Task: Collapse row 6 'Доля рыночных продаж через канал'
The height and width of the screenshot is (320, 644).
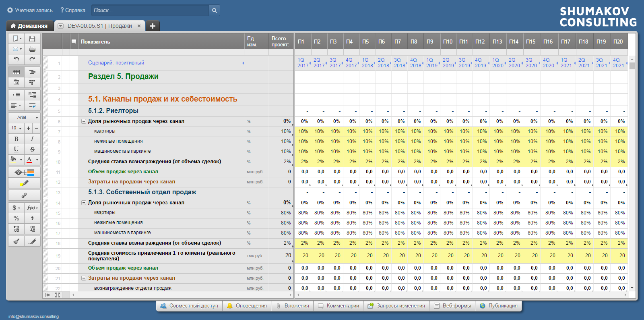Action: 84,121
